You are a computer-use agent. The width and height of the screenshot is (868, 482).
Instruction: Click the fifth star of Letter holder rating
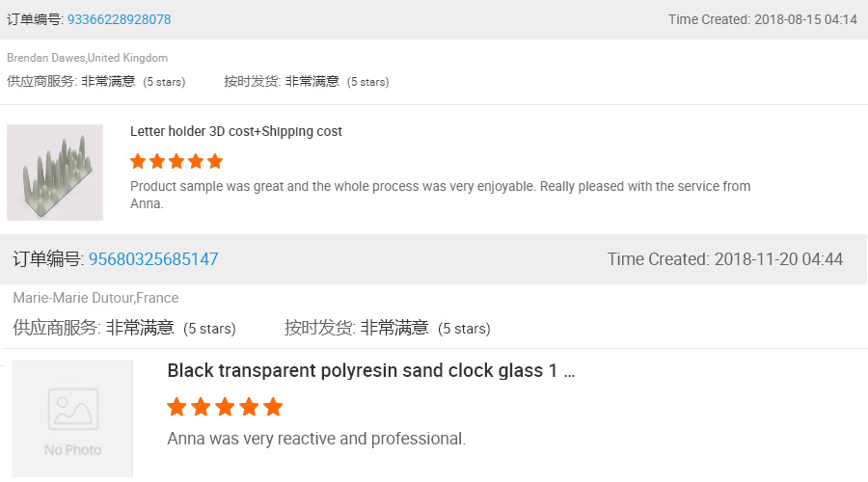click(x=215, y=162)
